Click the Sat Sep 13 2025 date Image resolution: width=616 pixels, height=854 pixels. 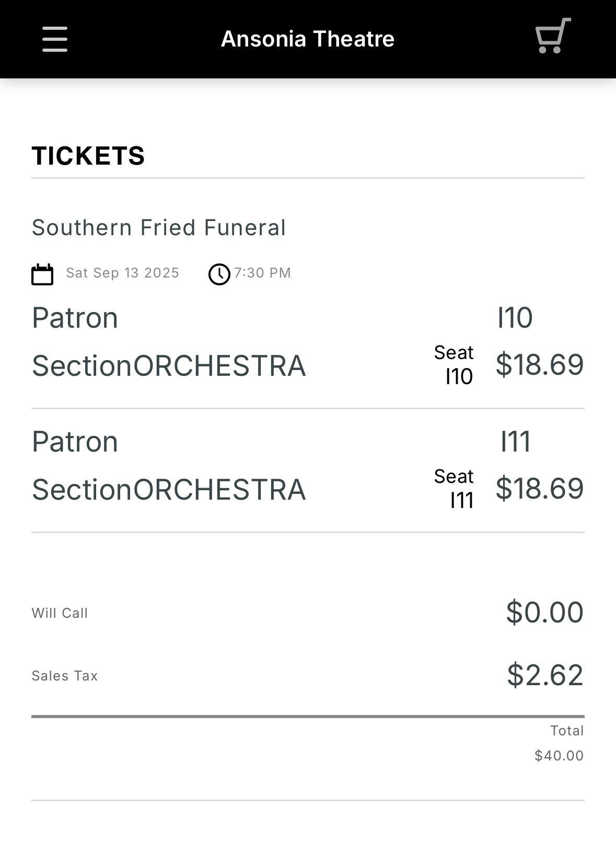[122, 273]
